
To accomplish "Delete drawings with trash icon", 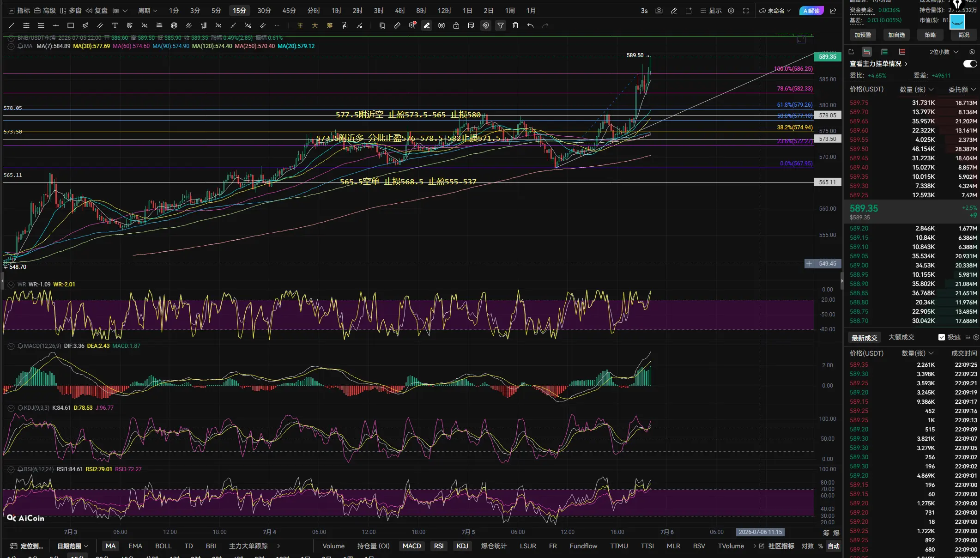I will coord(515,25).
